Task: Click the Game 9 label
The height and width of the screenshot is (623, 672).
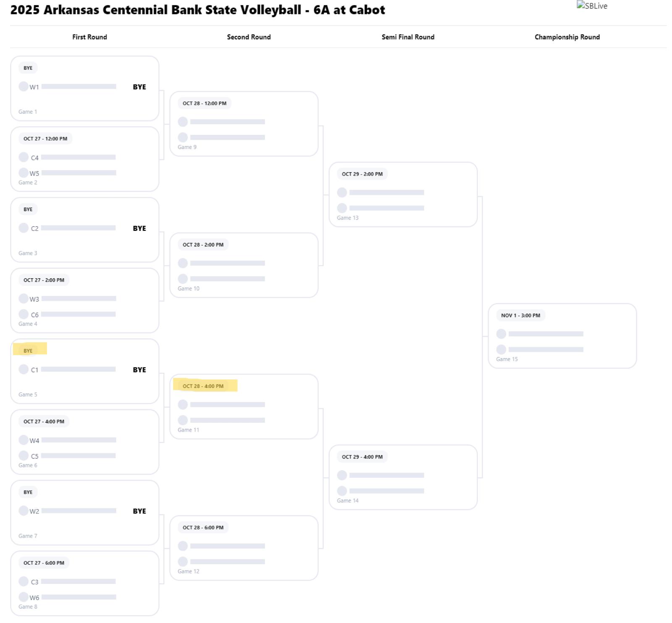Action: [x=187, y=147]
